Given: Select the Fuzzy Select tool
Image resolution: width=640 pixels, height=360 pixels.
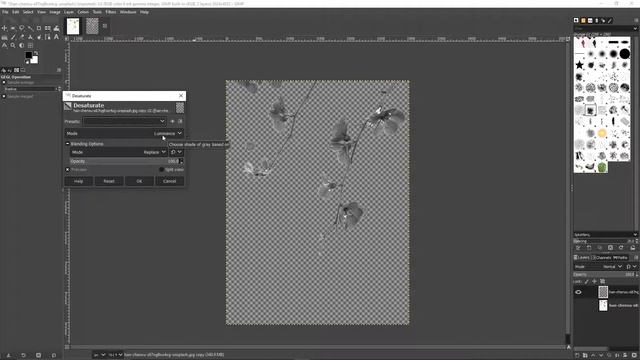Looking at the screenshot, I should (30, 28).
